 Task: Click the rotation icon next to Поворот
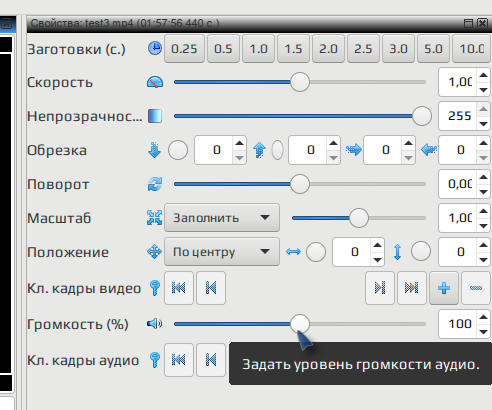coord(155,184)
